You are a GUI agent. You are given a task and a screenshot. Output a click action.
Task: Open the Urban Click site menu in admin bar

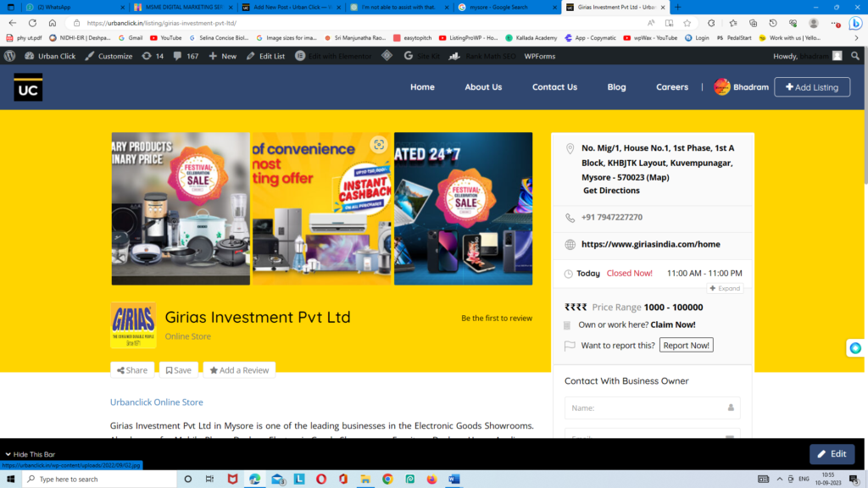(50, 56)
